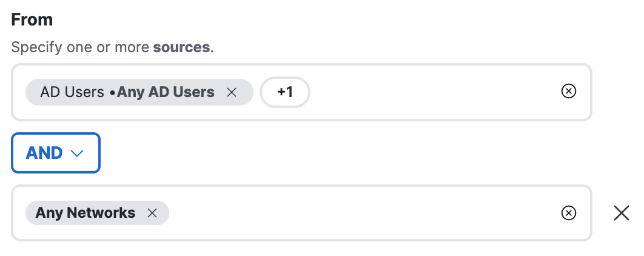
Task: Click the bold Any AD Users text
Action: coord(166,92)
